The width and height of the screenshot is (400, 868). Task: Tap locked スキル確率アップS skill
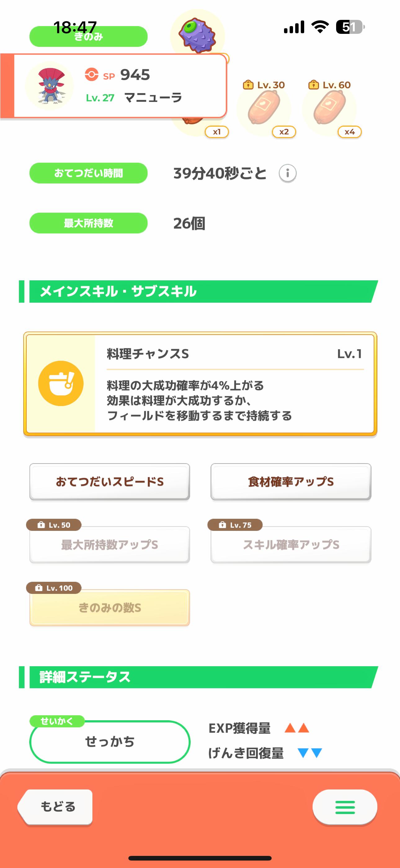coord(291,545)
